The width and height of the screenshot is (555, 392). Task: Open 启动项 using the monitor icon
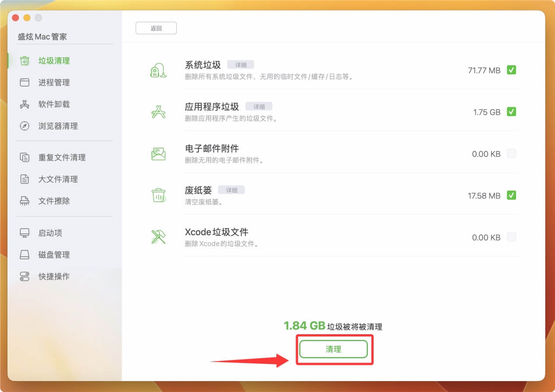[x=25, y=233]
